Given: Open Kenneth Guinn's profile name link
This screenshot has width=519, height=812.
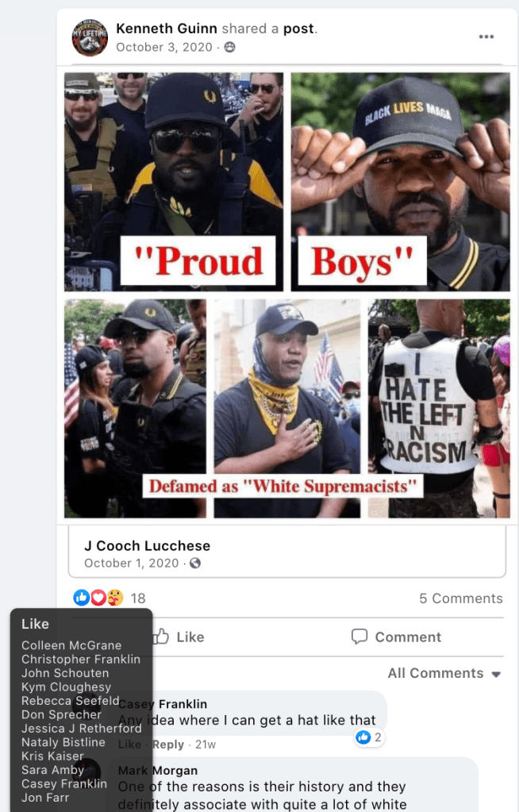Looking at the screenshot, I should pyautogui.click(x=167, y=29).
